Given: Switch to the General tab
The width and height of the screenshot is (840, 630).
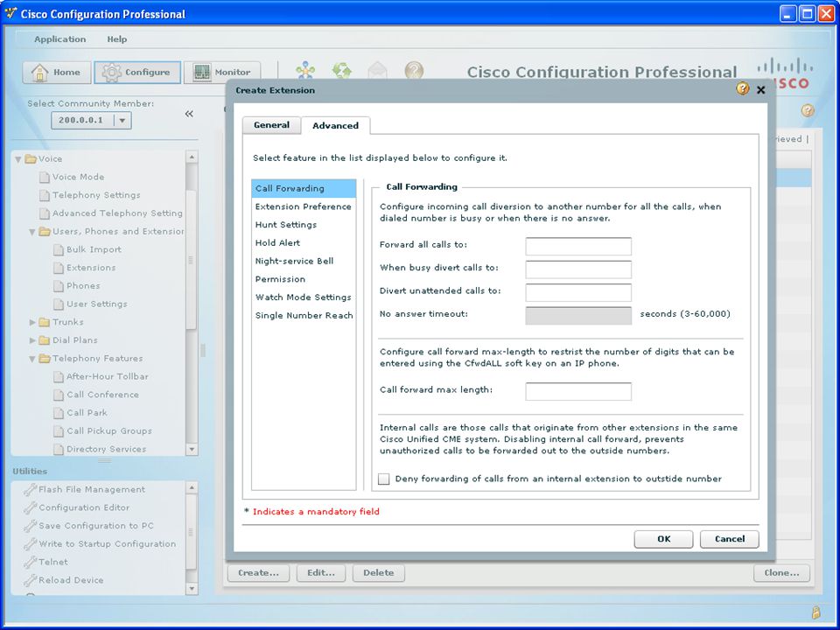Looking at the screenshot, I should pyautogui.click(x=271, y=125).
